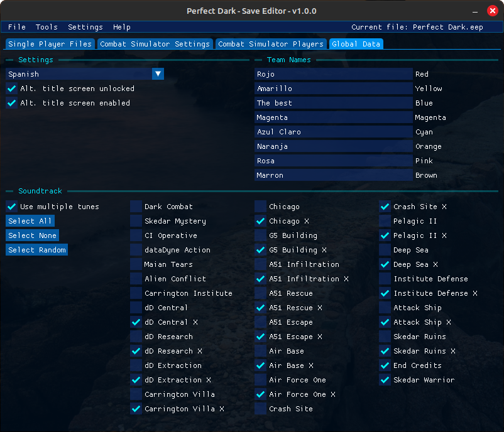
Task: Open the Help menu
Action: [x=122, y=27]
